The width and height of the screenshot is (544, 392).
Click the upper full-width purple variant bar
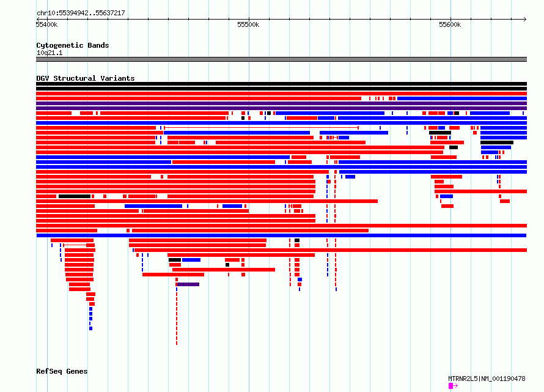pos(281,103)
